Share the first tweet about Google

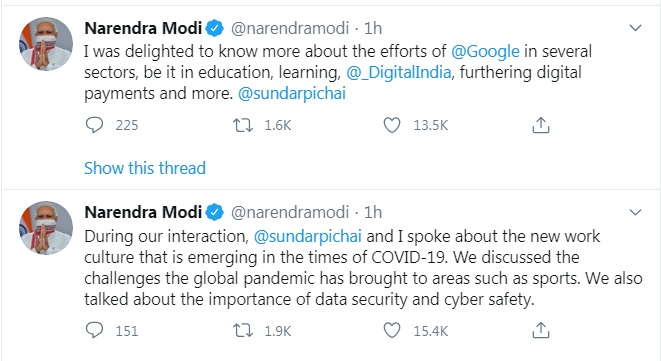[540, 125]
